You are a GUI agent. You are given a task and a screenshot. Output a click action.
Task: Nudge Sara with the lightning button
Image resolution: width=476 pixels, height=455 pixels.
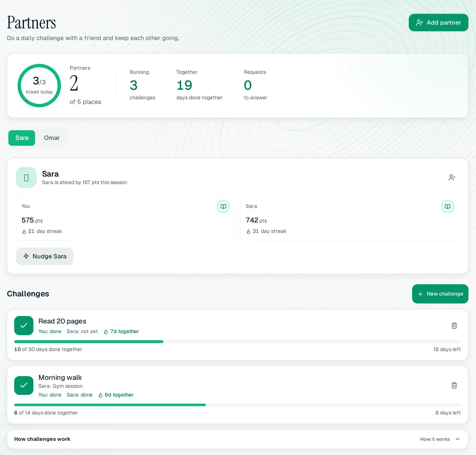45,256
